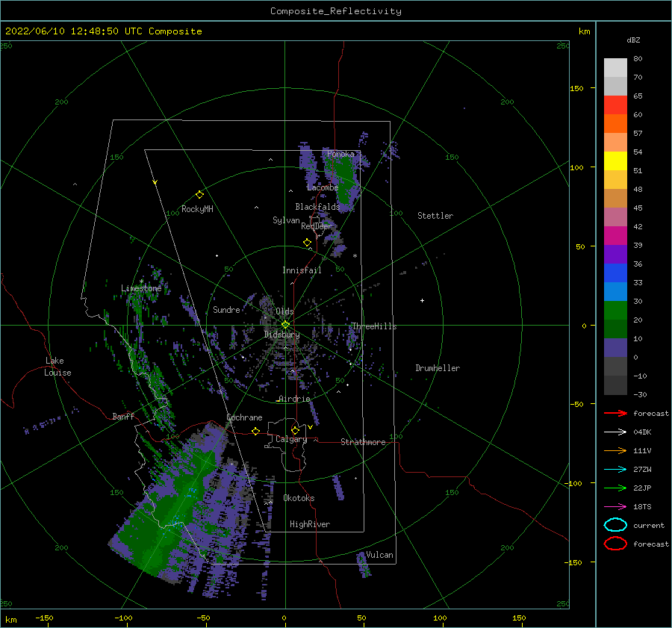Screen dimensions: 672x628
Task: Click the Composite_Reflectivity title
Action: [336, 11]
